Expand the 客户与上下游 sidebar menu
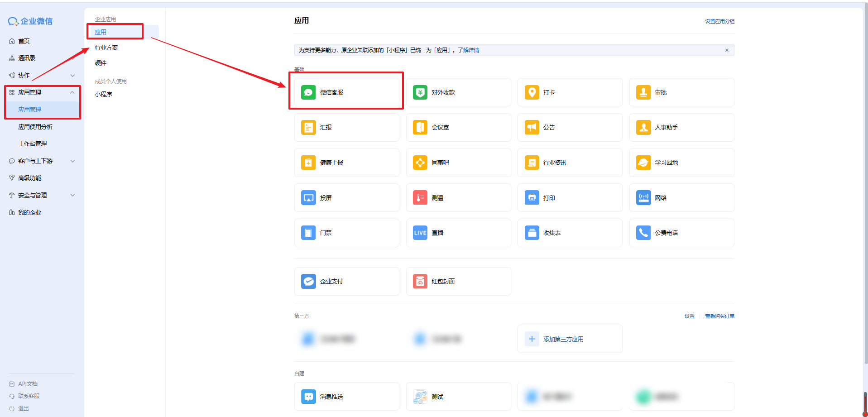Viewport: 868px width, 417px height. point(72,161)
